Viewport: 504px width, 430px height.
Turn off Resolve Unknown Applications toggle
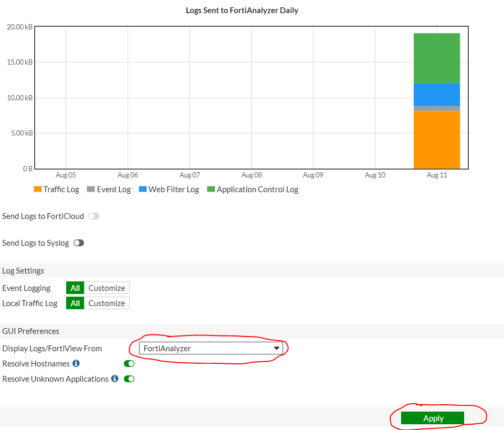click(129, 379)
